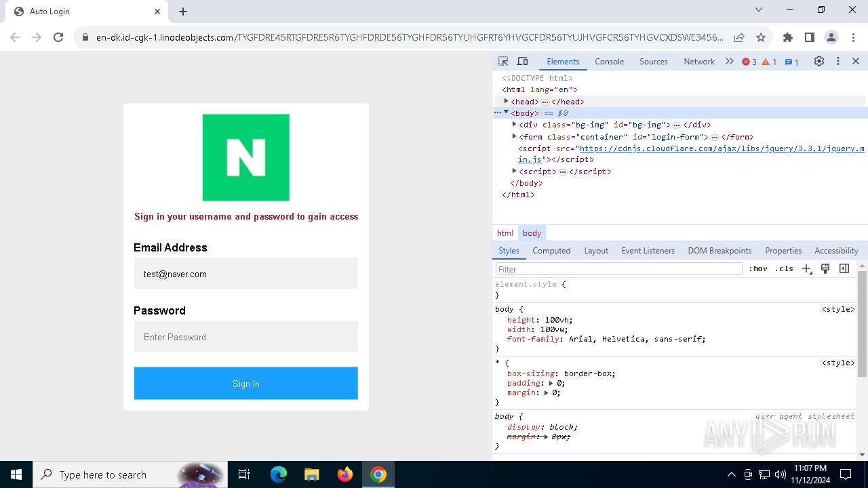Toggle the rendering emulations paintbrush icon
This screenshot has width=868, height=488.
[825, 268]
